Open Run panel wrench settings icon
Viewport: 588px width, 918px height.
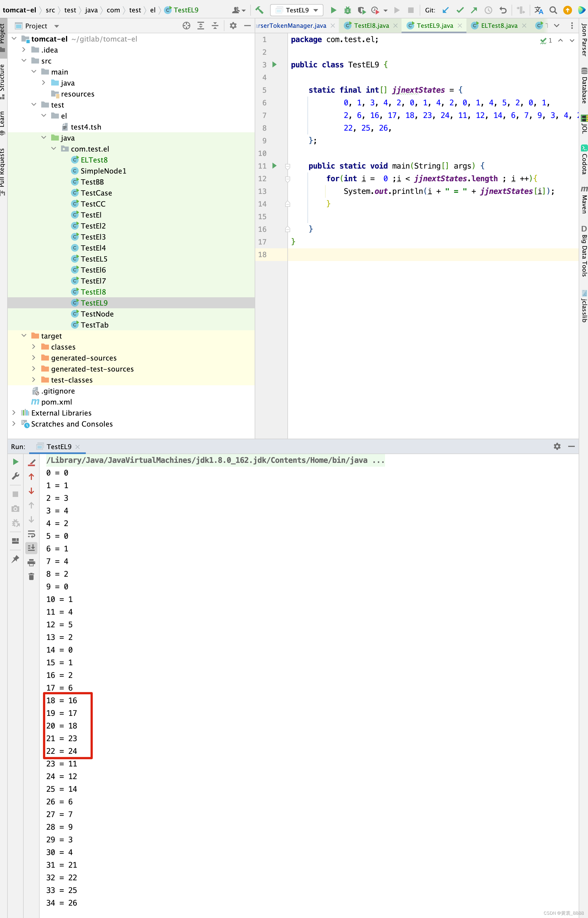16,476
